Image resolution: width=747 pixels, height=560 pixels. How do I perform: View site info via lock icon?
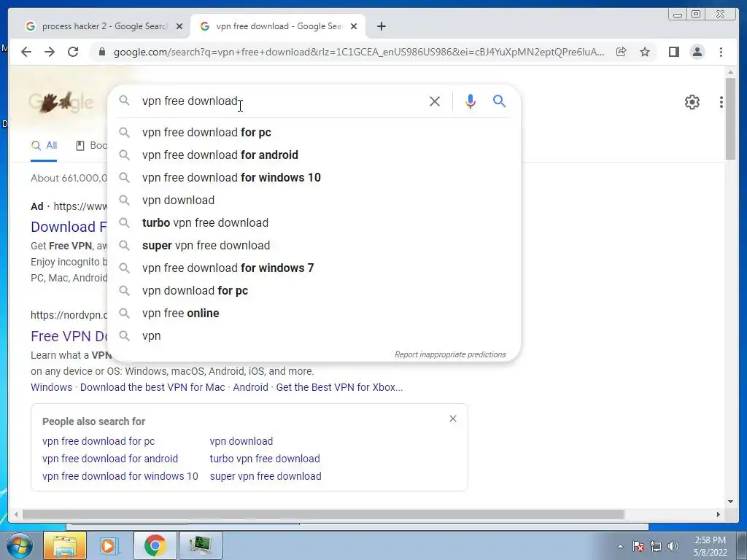click(102, 52)
